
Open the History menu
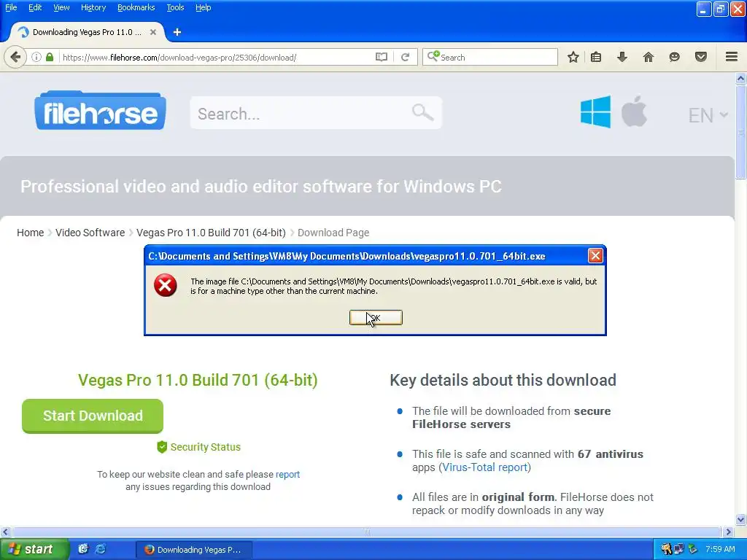(x=93, y=7)
